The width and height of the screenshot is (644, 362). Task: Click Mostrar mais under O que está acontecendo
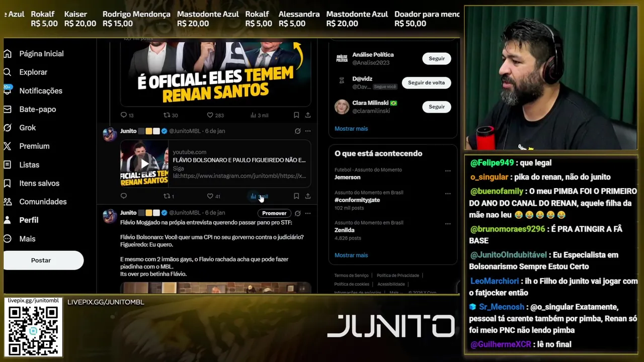click(351, 255)
